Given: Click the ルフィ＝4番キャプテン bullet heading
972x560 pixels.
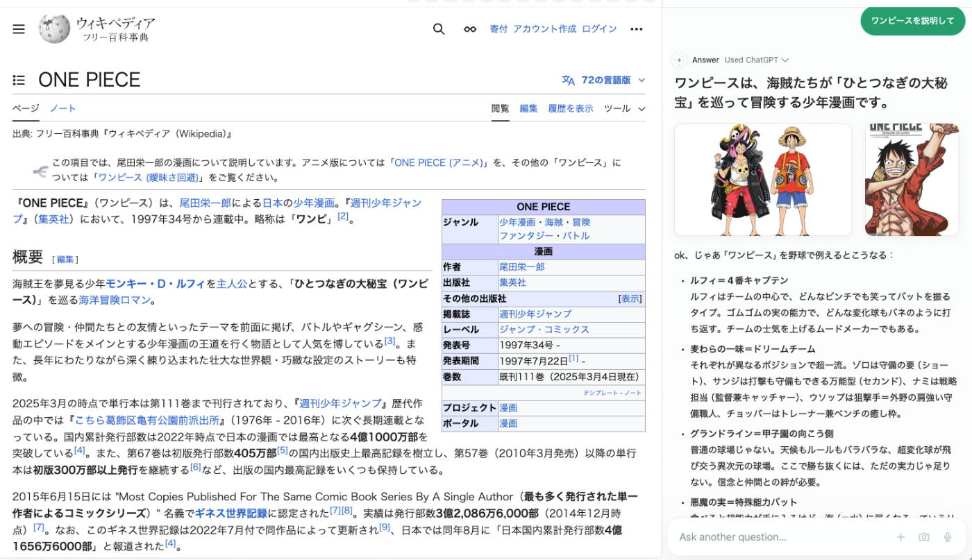Looking at the screenshot, I should coord(739,281).
